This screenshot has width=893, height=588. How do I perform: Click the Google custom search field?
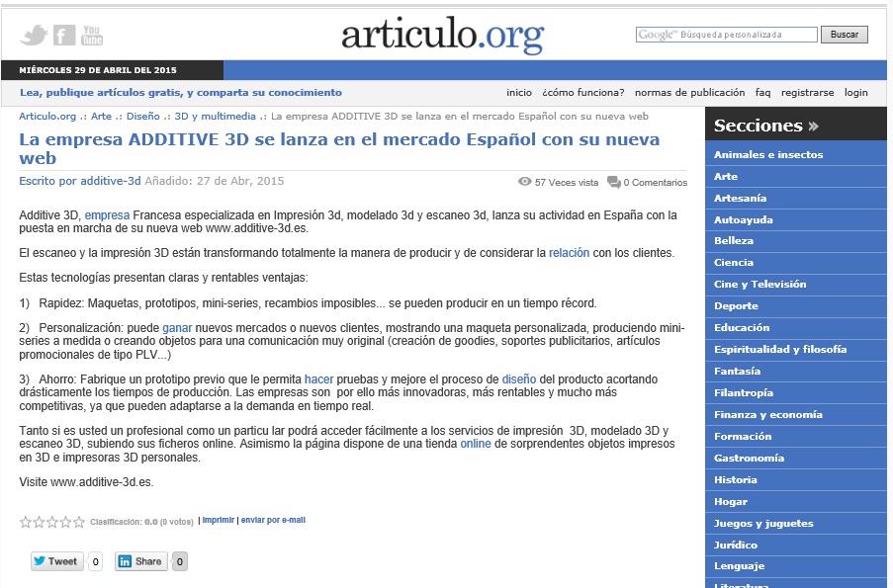(727, 35)
